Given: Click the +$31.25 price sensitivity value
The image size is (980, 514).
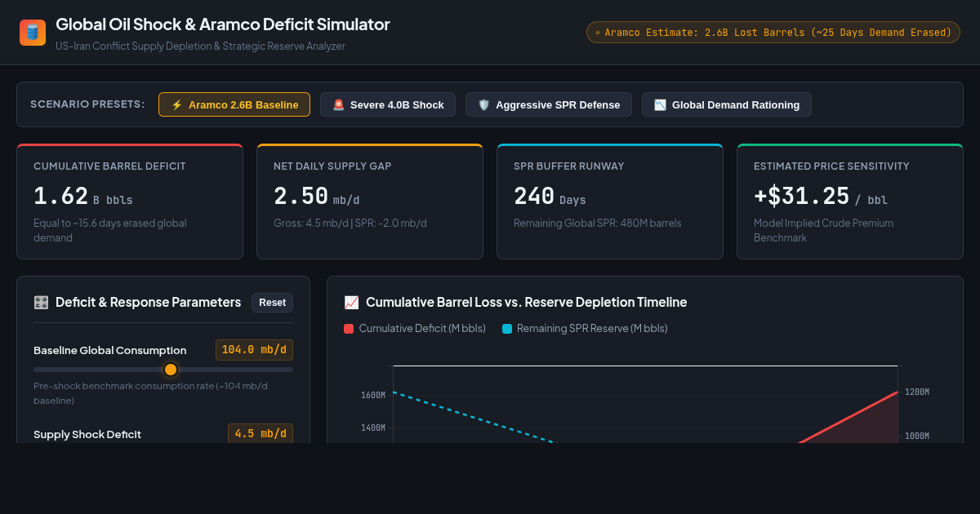Looking at the screenshot, I should (x=821, y=197).
